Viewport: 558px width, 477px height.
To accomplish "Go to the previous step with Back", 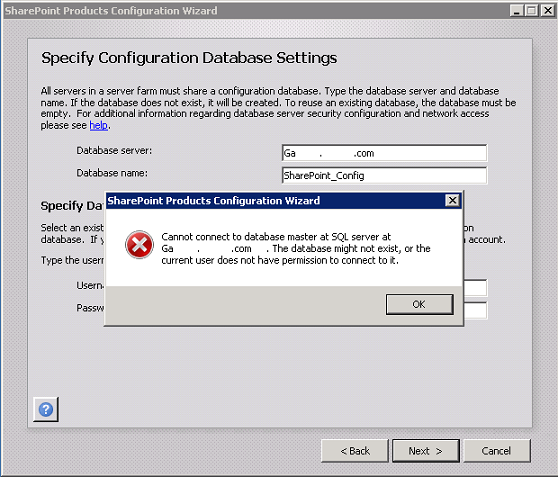I will click(354, 451).
